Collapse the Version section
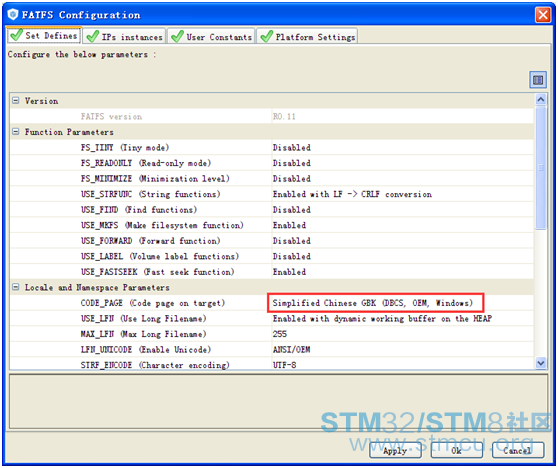The height and width of the screenshot is (468, 558). (16, 101)
